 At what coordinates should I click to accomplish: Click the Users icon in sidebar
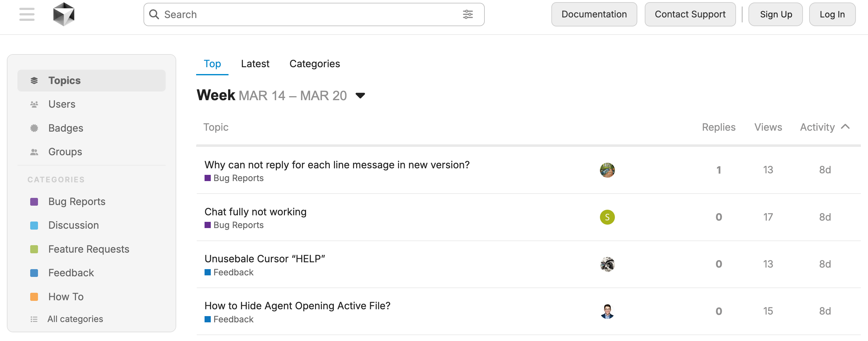[x=34, y=104]
